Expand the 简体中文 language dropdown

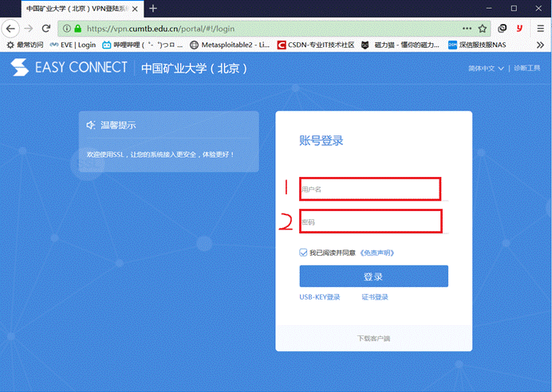(x=487, y=69)
